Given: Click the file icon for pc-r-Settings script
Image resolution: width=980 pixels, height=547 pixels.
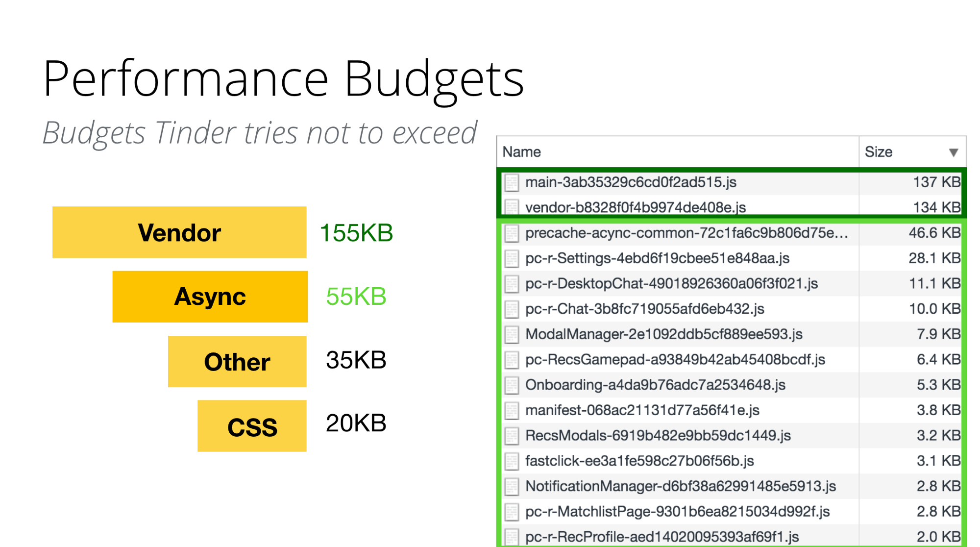Looking at the screenshot, I should point(512,258).
